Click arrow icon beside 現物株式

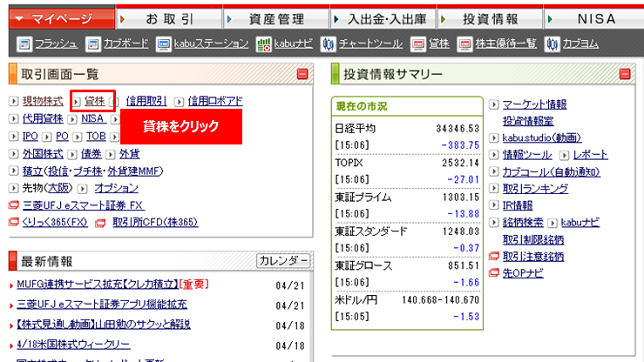click(x=14, y=101)
